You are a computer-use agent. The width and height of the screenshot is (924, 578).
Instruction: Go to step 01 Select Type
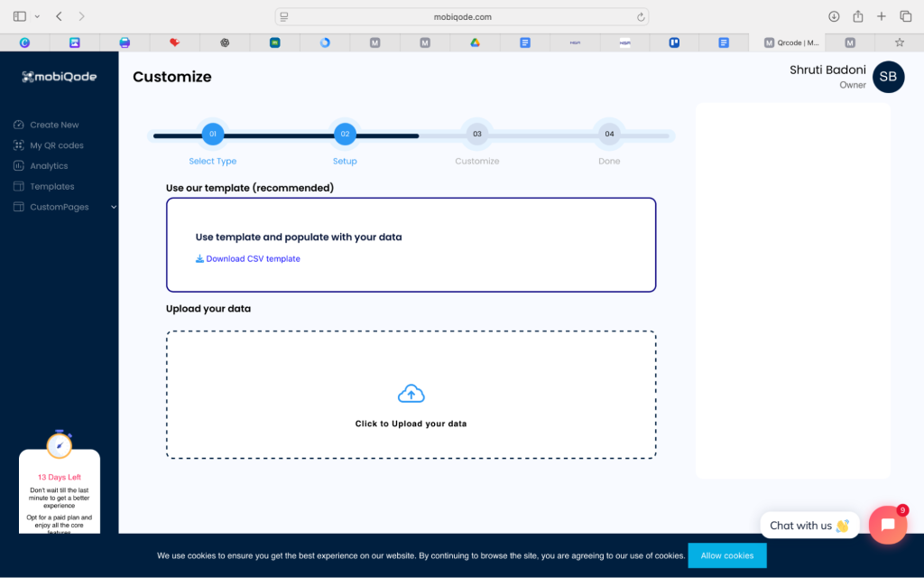pyautogui.click(x=213, y=135)
